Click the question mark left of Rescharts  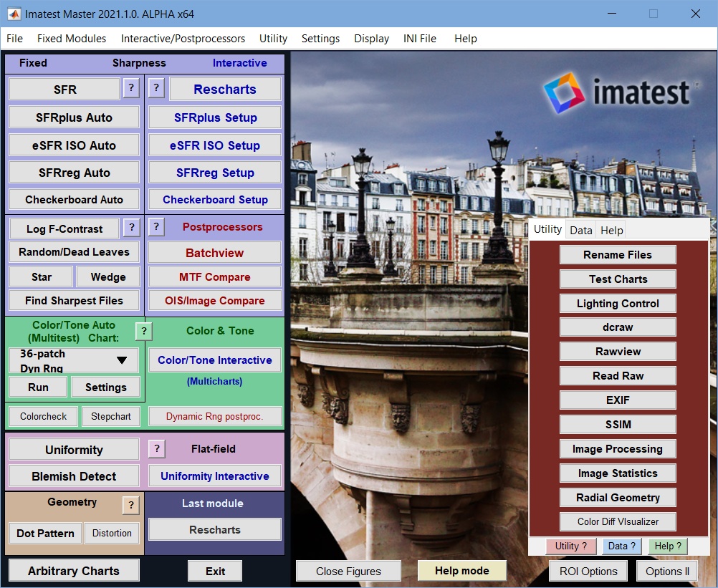click(156, 87)
